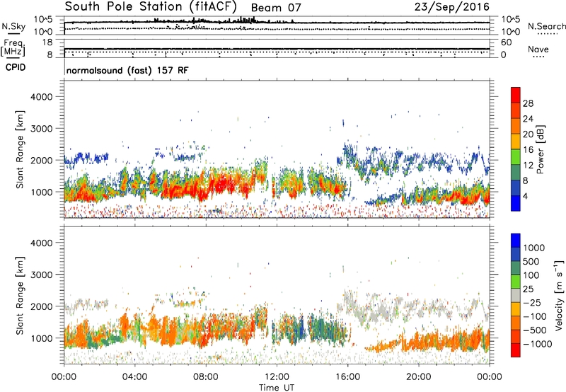Click the 'Freq. [MHz]' axis label
This screenshot has width=566, height=392.
[13, 47]
